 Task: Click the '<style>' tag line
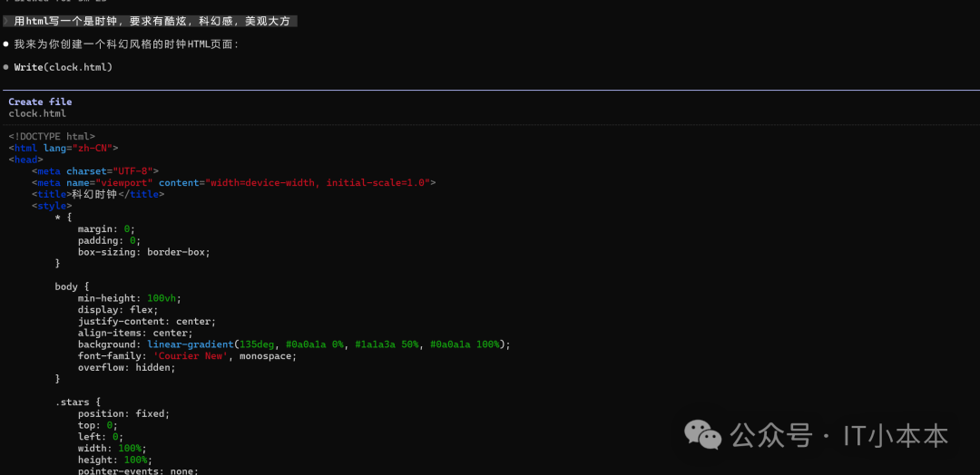tap(52, 206)
